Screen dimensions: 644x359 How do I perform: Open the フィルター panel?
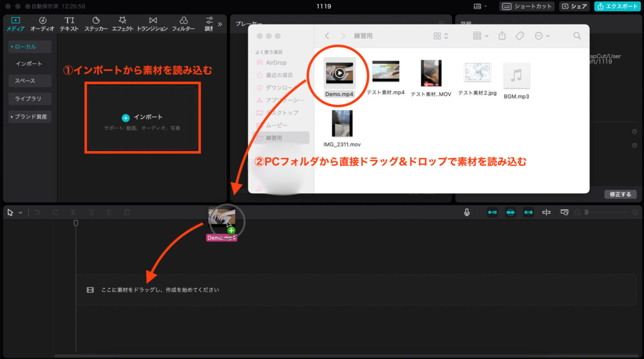[x=184, y=24]
